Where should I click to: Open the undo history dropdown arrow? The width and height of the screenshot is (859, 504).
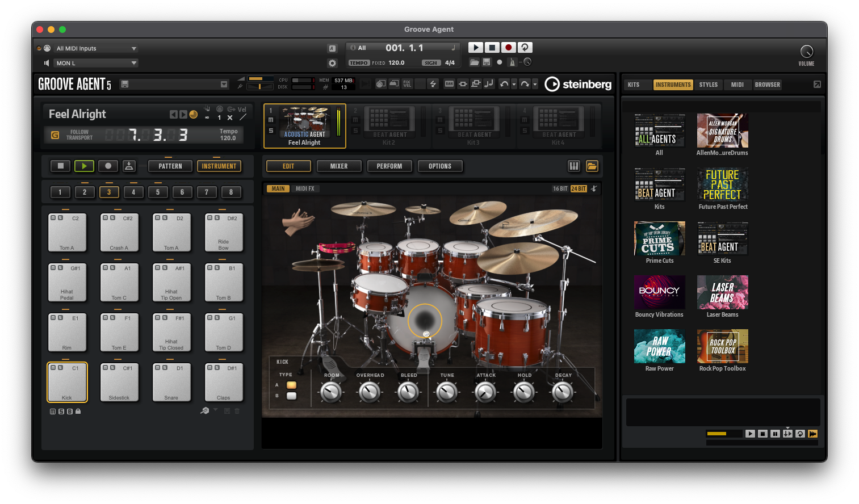click(514, 84)
